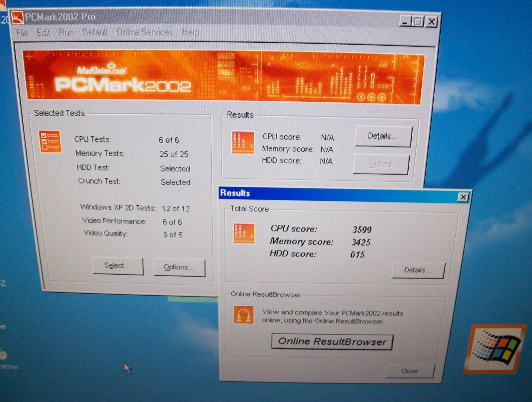Image resolution: width=532 pixels, height=402 pixels.
Task: Click the 'CPU Tests:' label
Action: 93,139
